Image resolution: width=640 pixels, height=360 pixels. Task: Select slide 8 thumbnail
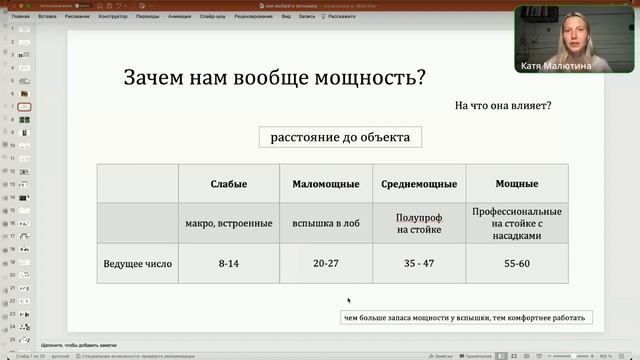pyautogui.click(x=24, y=120)
